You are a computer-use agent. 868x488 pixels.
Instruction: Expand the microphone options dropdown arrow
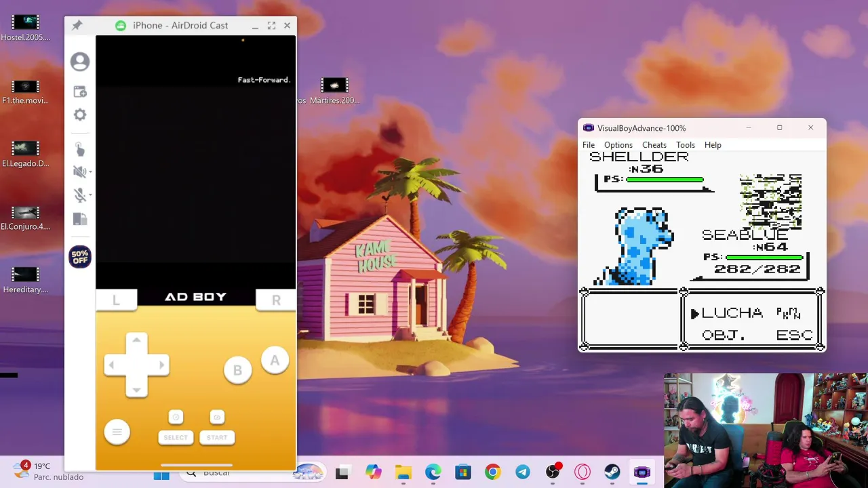pyautogui.click(x=90, y=195)
